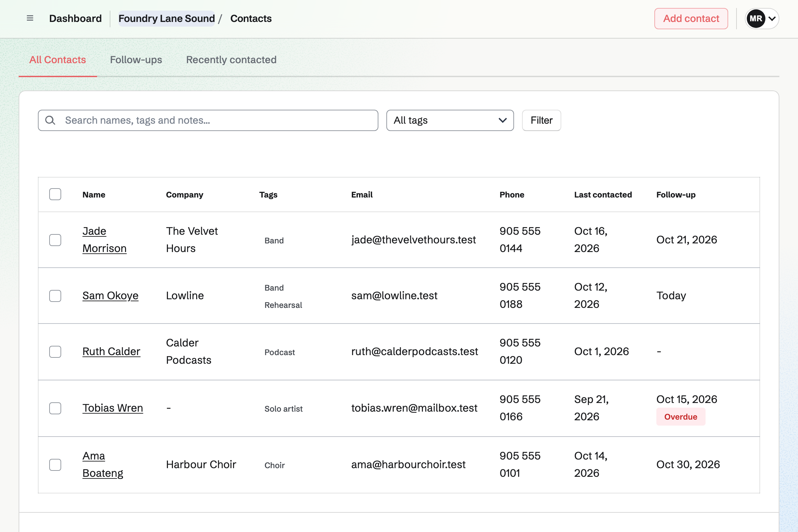Click the Today follow-up for Sam Okoye

coord(671,296)
